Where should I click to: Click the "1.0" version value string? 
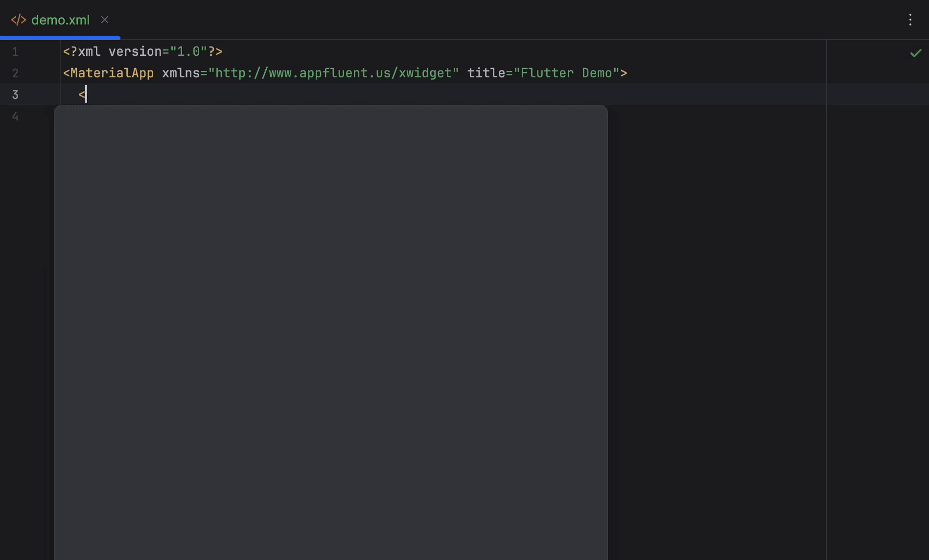[188, 52]
